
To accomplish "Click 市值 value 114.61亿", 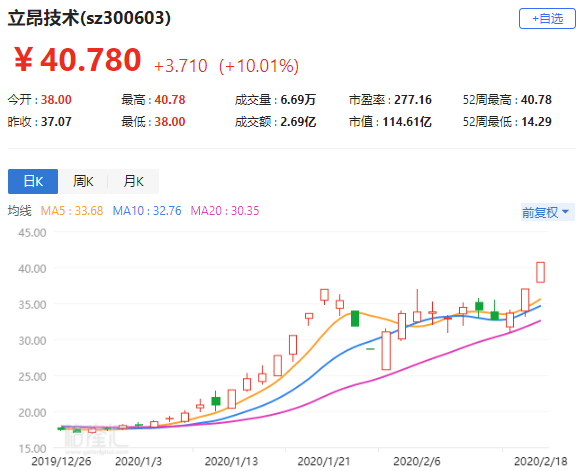I will pos(407,122).
